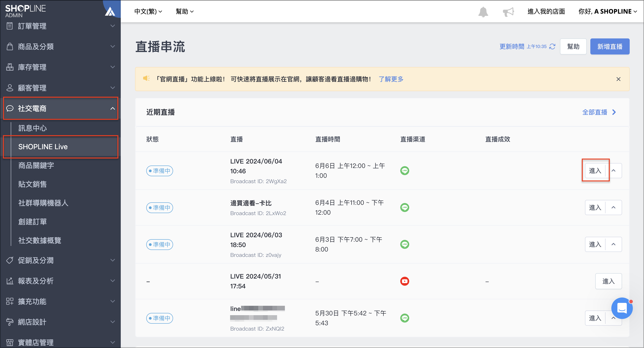Click the 報表及分析 chart icon

click(9, 281)
